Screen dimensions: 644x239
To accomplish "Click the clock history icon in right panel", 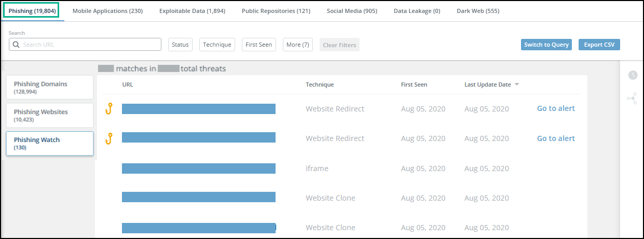I will point(633,75).
